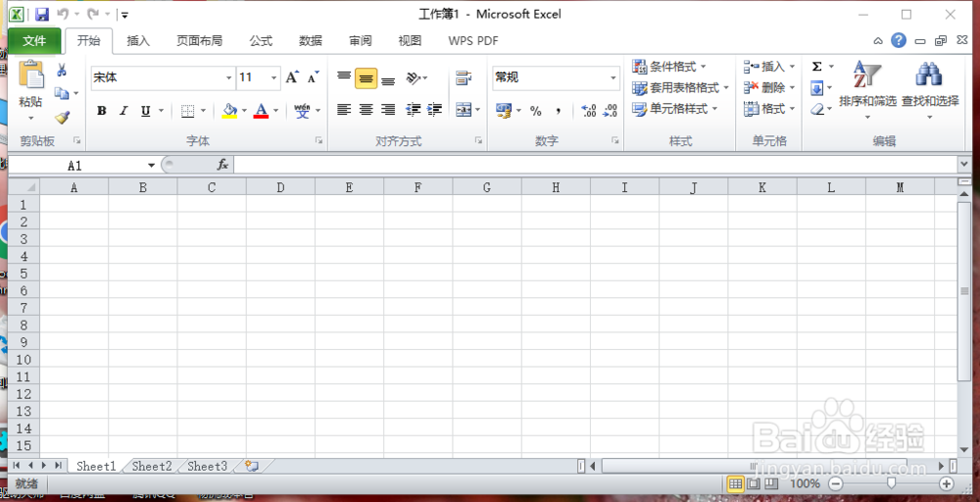The width and height of the screenshot is (980, 502).
Task: Click the Undo arrow icon
Action: coord(62,14)
